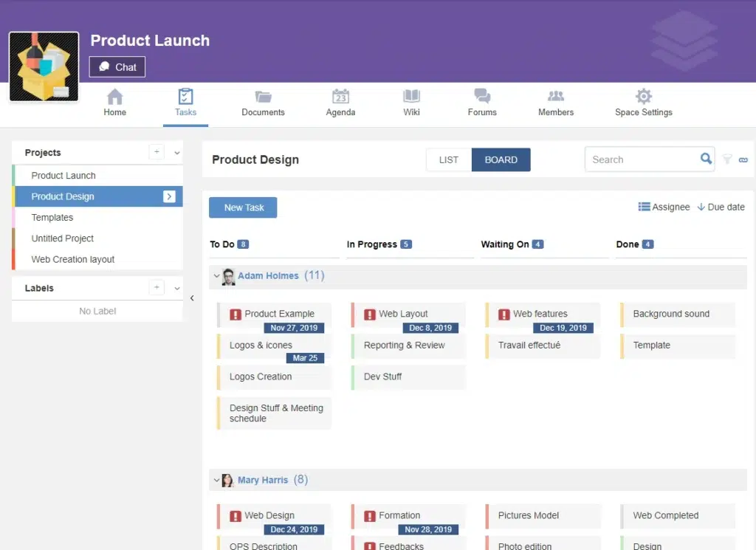Open Space Settings gear icon

tap(643, 97)
